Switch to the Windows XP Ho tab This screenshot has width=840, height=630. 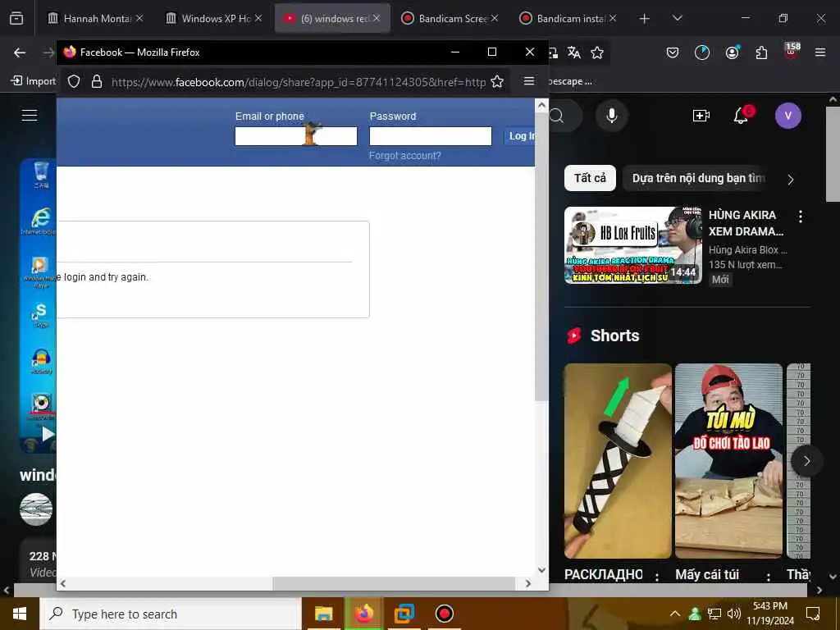click(x=216, y=18)
